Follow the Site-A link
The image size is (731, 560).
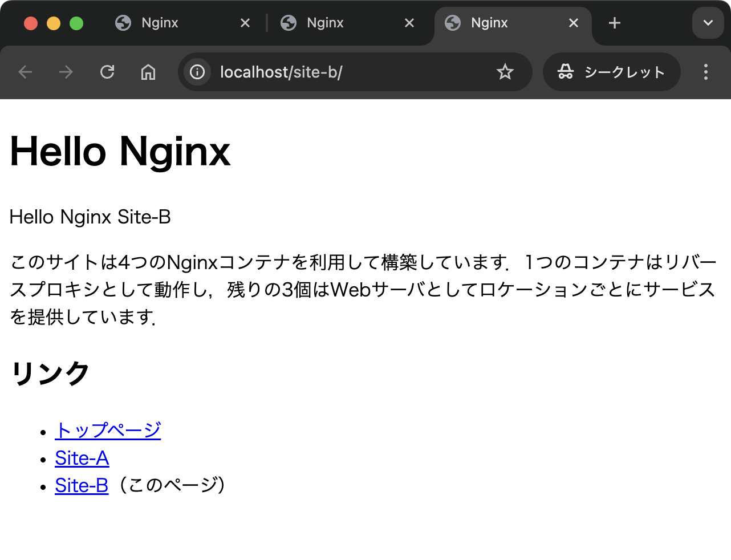(x=82, y=458)
